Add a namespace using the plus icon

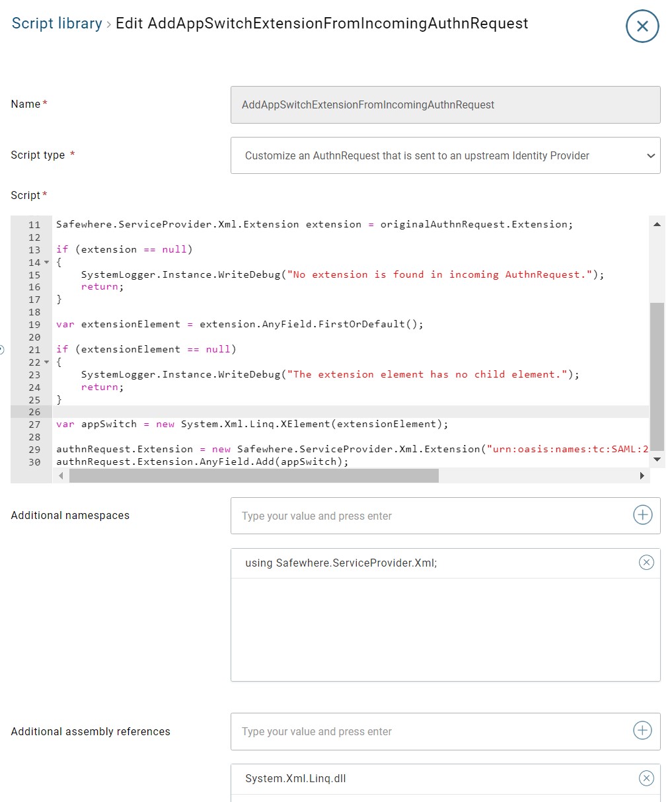pyautogui.click(x=642, y=515)
